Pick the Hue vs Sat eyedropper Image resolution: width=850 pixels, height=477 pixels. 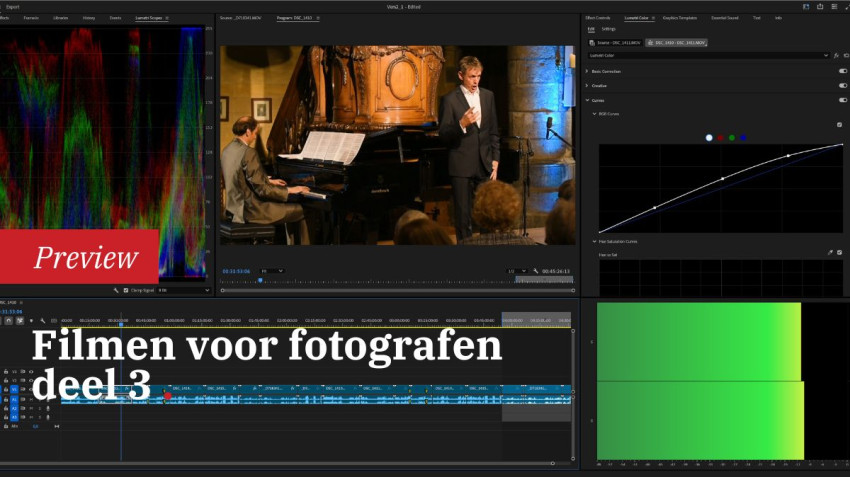coord(830,253)
